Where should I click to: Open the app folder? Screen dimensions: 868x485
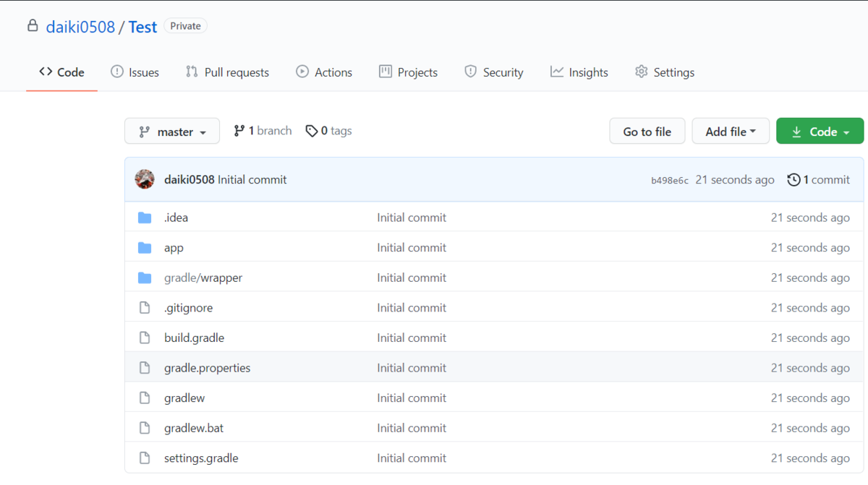click(174, 248)
